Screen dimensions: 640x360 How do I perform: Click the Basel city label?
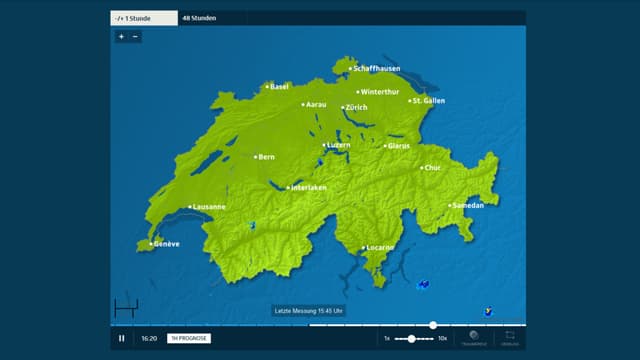pyautogui.click(x=279, y=87)
